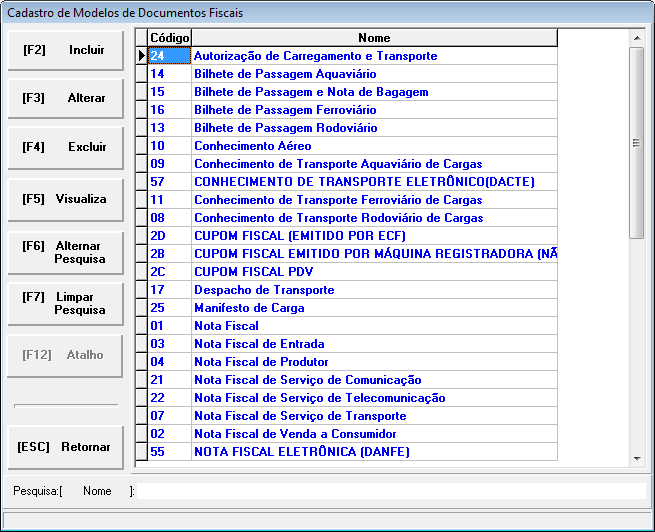Image resolution: width=655 pixels, height=532 pixels.
Task: Click [ESC] Retornar to go back
Action: point(64,447)
